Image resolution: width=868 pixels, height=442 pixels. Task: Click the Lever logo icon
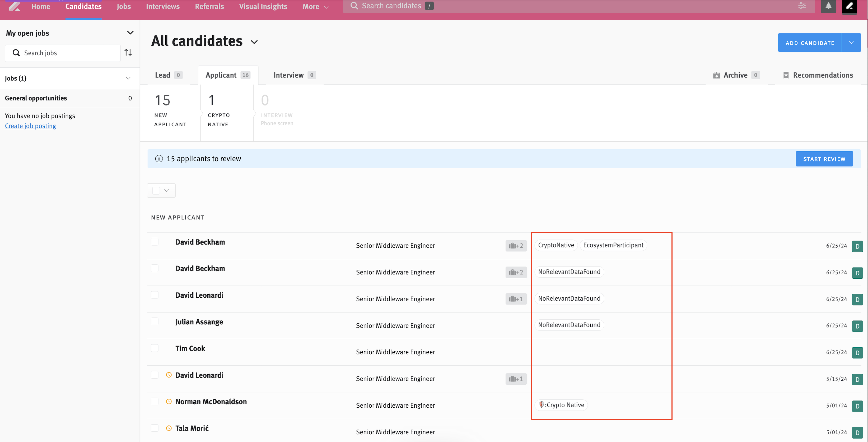point(15,6)
